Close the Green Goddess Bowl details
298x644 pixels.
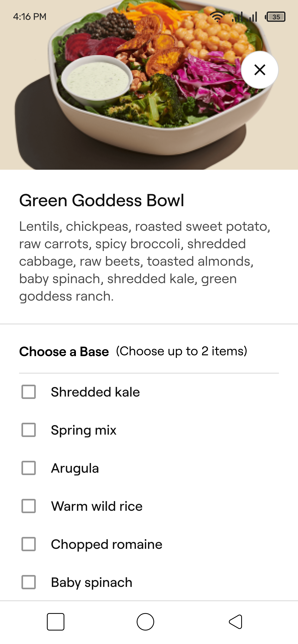(260, 70)
